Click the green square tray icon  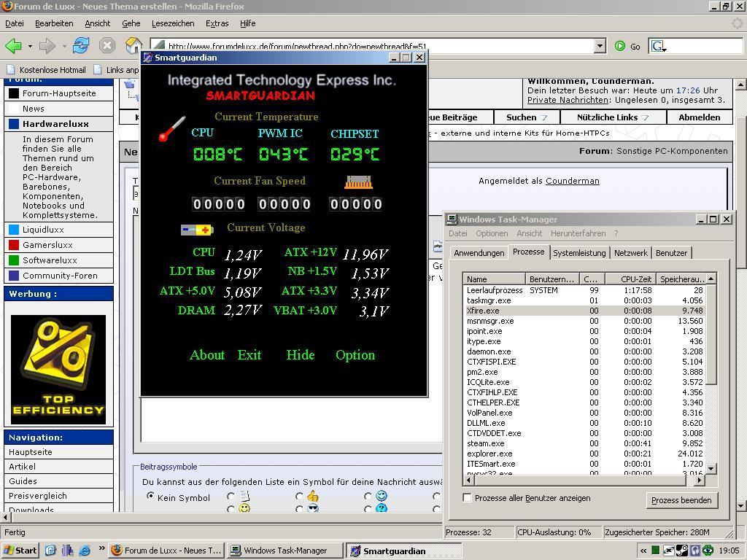pos(656,551)
